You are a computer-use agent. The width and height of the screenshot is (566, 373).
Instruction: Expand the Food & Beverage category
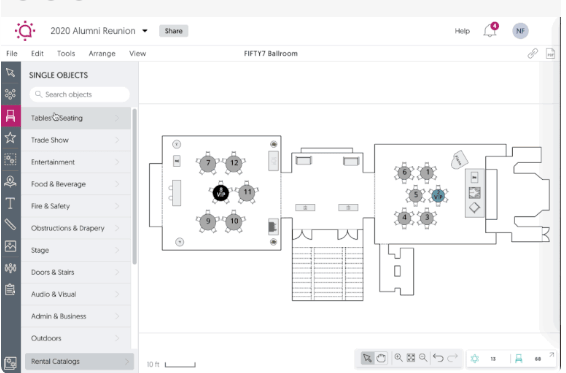[76, 184]
